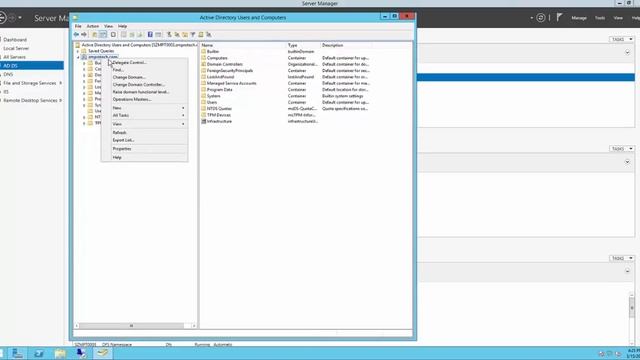Collapse the top Server Manager section chevron
The width and height of the screenshot is (640, 360).
[627, 53]
